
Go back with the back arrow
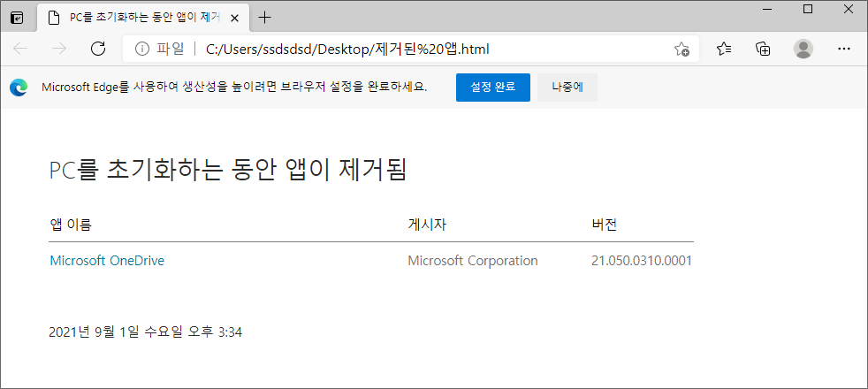20,49
